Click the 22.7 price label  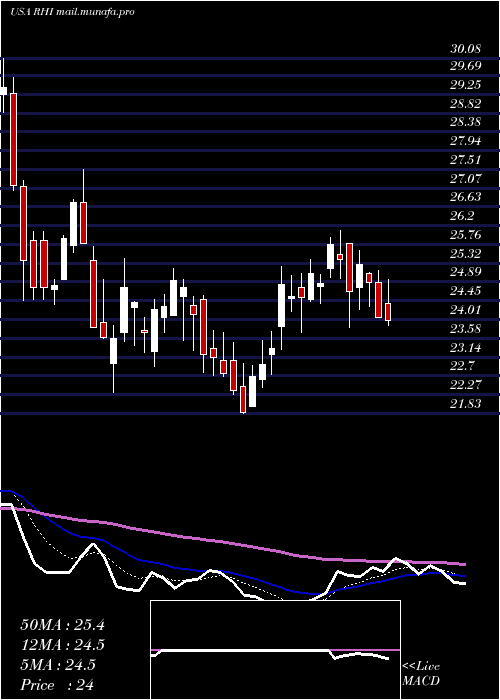click(462, 367)
